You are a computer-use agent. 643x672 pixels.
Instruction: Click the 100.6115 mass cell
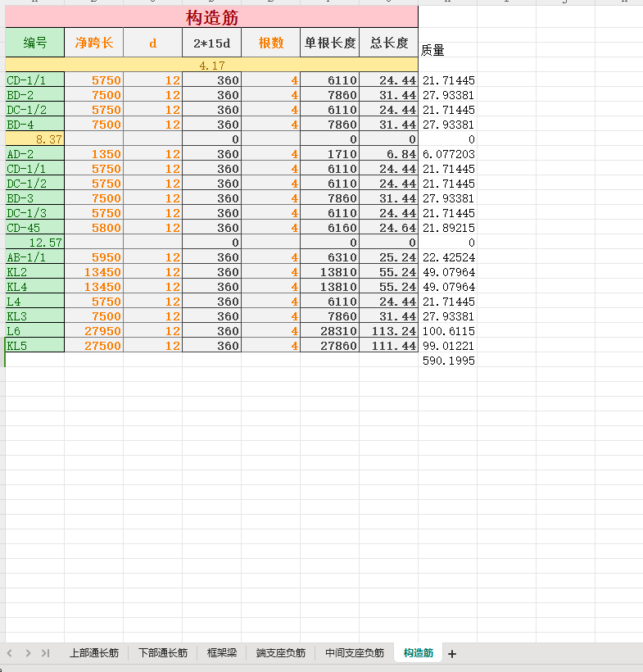point(448,331)
